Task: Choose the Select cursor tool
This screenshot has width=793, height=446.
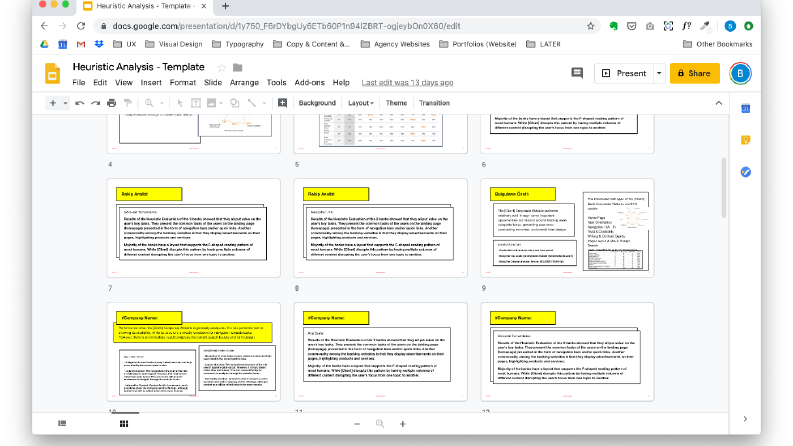Action: (180, 103)
